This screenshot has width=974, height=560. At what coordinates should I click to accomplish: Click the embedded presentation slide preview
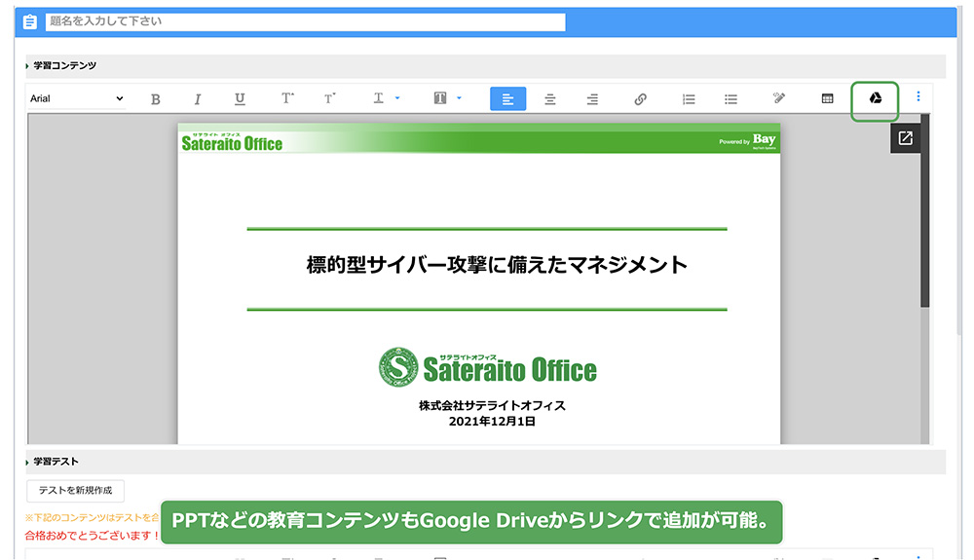(x=479, y=283)
